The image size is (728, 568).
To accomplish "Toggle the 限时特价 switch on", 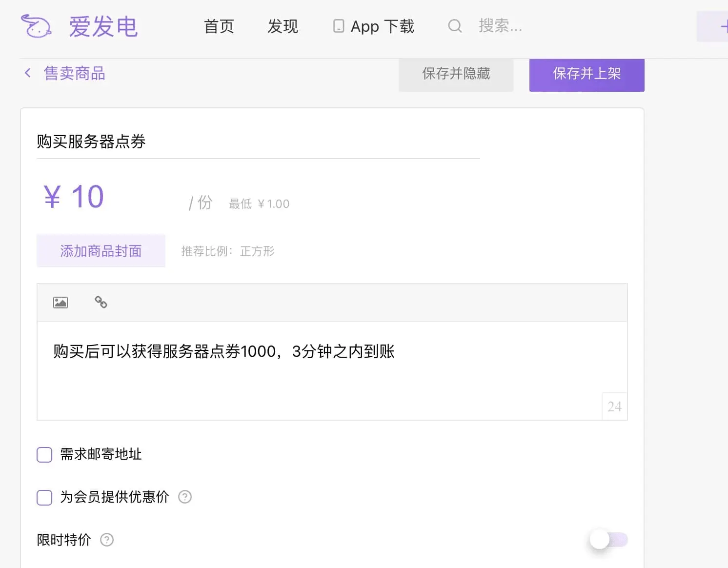I will pyautogui.click(x=608, y=540).
